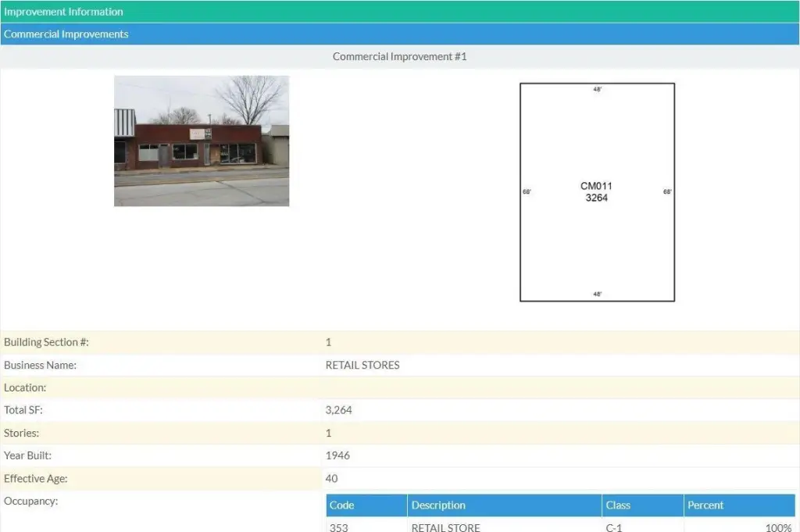Select the C-1 class cell

(614, 527)
